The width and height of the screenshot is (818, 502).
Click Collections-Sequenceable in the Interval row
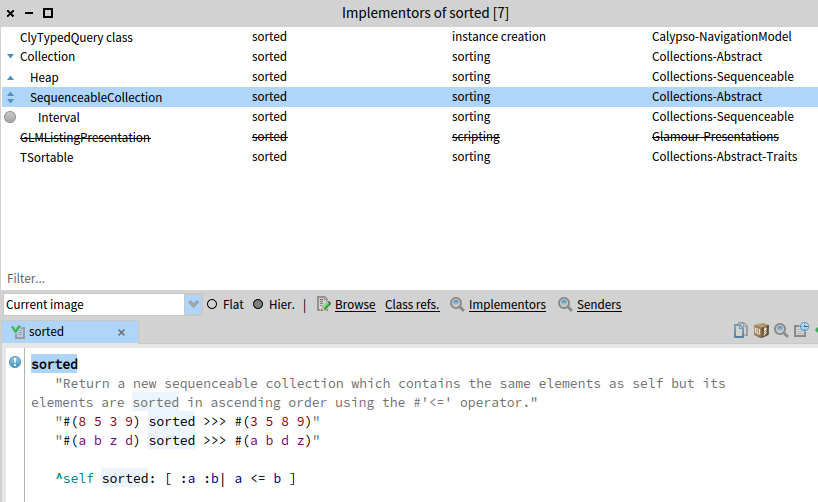pyautogui.click(x=723, y=117)
